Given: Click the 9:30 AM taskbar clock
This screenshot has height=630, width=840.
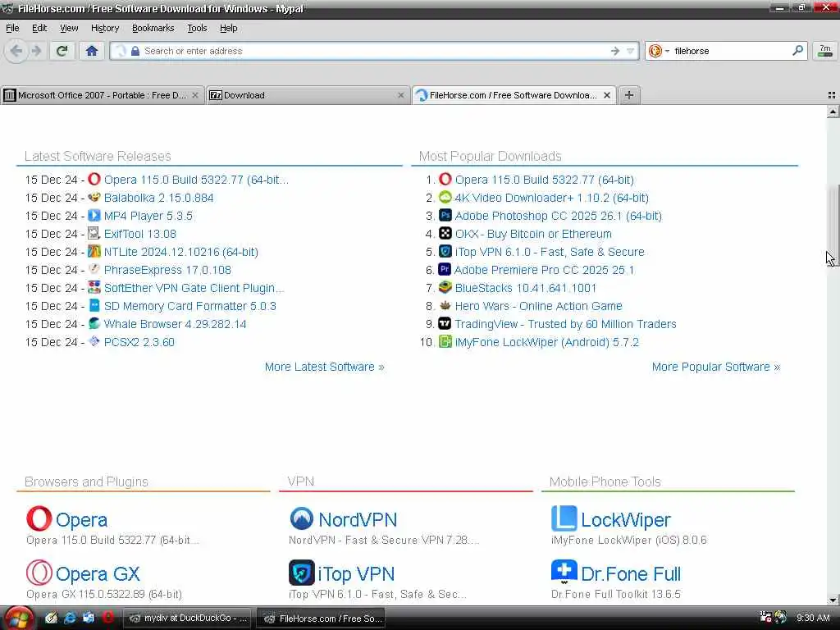Looking at the screenshot, I should [813, 618].
